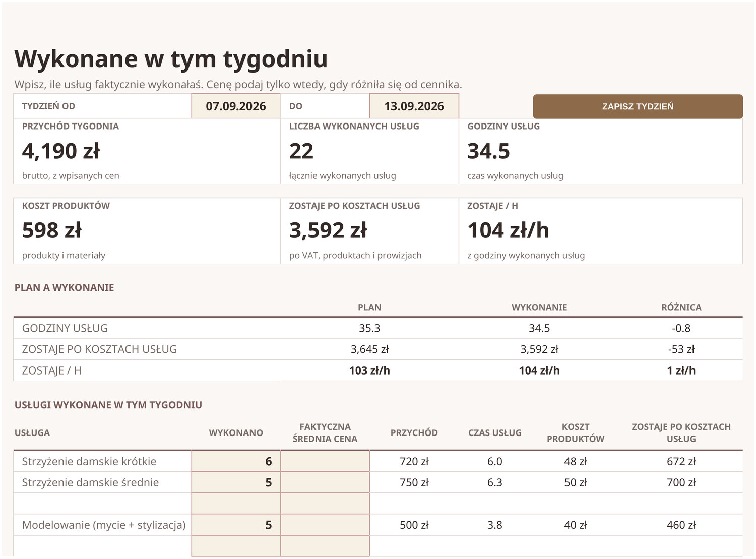Image resolution: width=756 pixels, height=559 pixels.
Task: Select average price cell for Strzyżenie damskie średnie
Action: click(x=325, y=482)
